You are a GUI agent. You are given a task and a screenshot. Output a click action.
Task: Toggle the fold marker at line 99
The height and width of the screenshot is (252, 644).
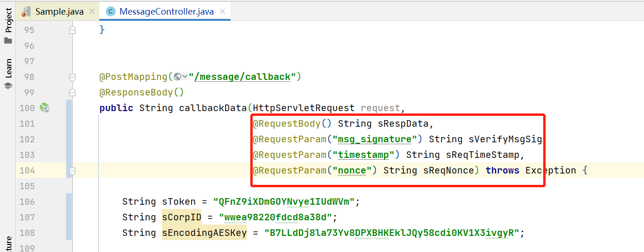click(72, 92)
